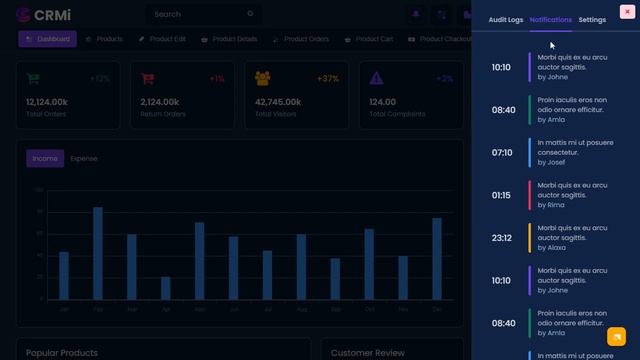640x360 pixels.
Task: Open the Products menu item
Action: (x=104, y=39)
